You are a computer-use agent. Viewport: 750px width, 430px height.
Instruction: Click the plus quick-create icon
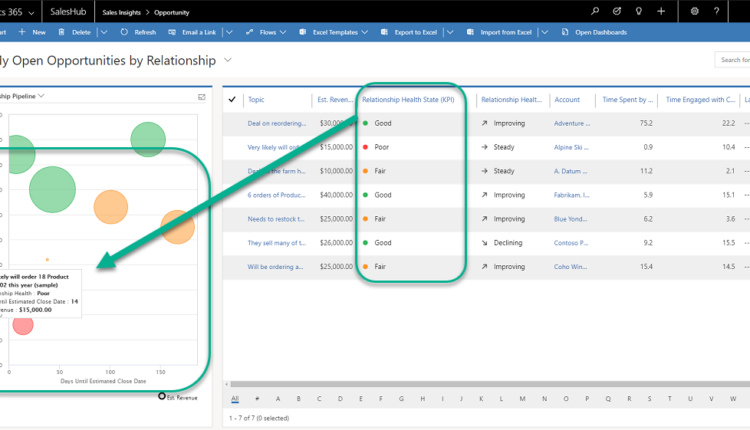[661, 11]
